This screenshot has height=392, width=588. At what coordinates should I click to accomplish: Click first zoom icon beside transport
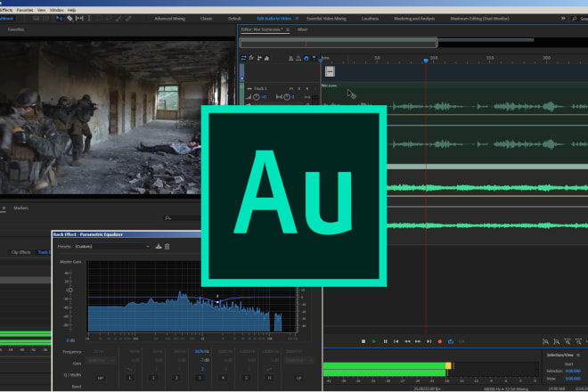545,342
